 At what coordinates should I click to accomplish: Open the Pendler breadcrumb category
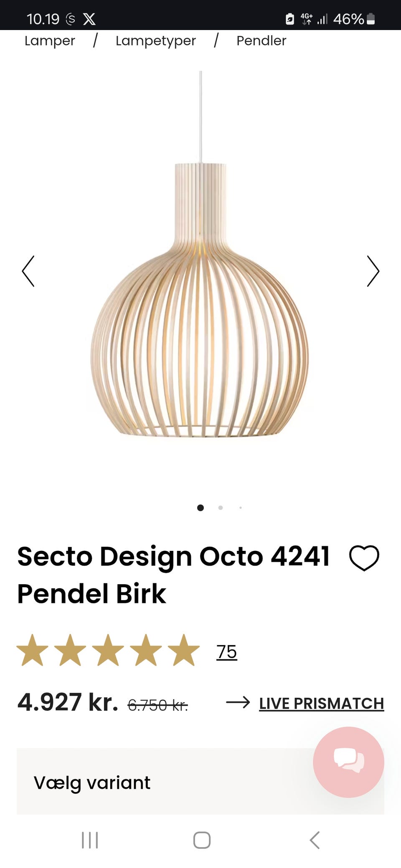click(261, 41)
